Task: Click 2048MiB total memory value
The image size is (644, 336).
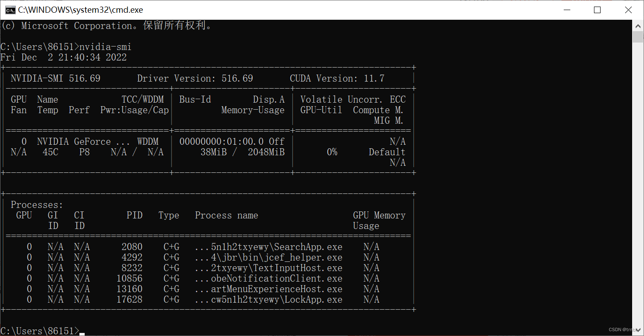Action: coord(266,152)
